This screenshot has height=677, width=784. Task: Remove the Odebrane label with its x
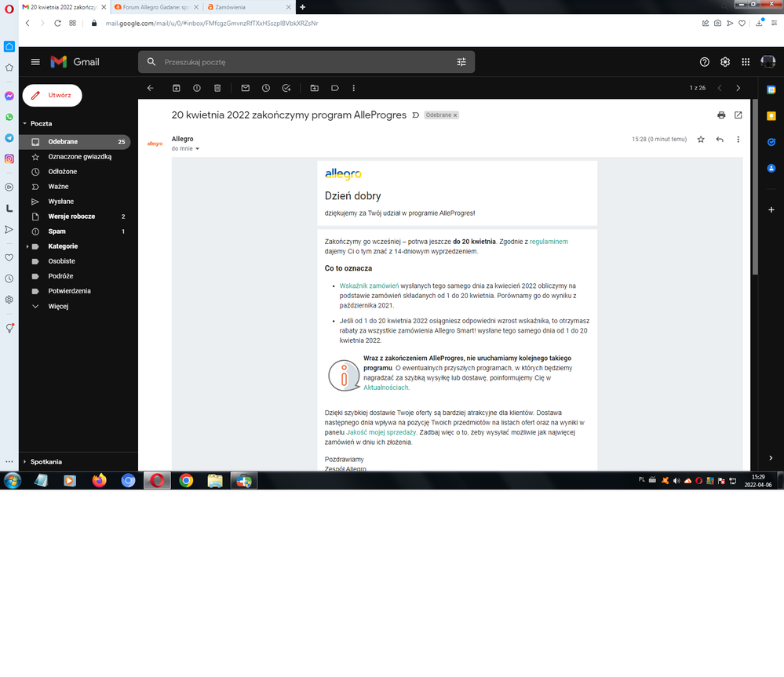click(455, 115)
